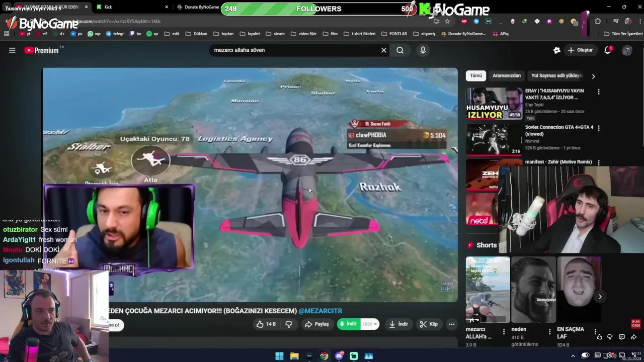This screenshot has height=362, width=644.
Task: Open the Shorts shelf share arrow icon
Action: pyautogui.click(x=633, y=337)
